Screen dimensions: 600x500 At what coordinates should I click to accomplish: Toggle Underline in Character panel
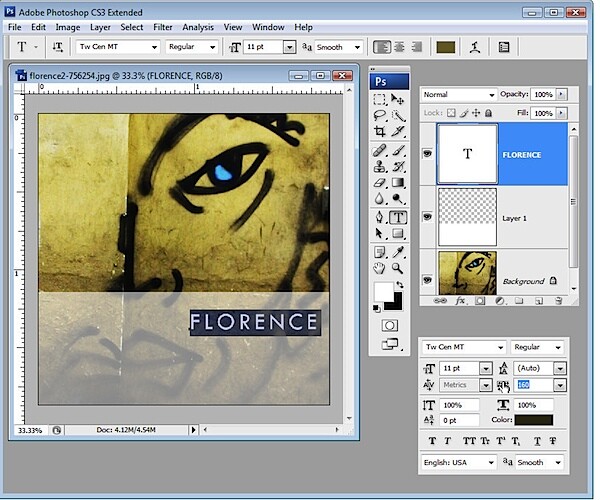(x=537, y=441)
